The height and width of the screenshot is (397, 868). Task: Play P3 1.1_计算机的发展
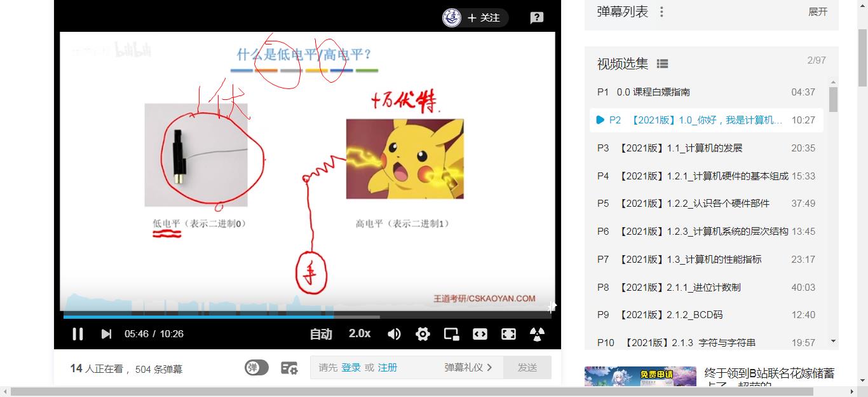pos(706,148)
